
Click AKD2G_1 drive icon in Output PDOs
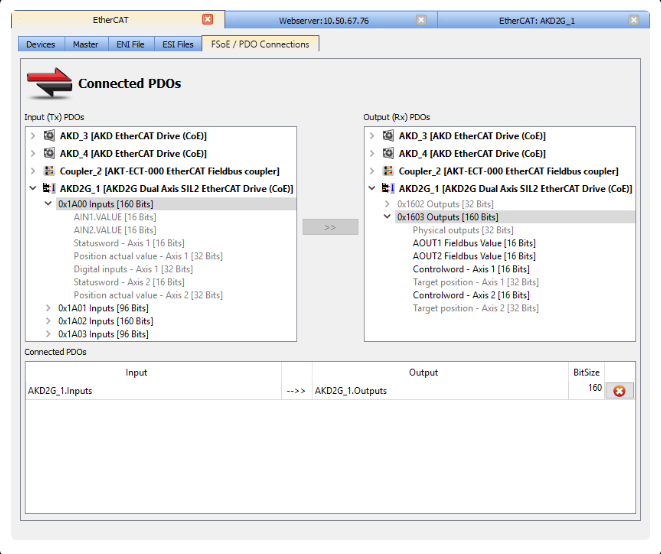(x=388, y=188)
